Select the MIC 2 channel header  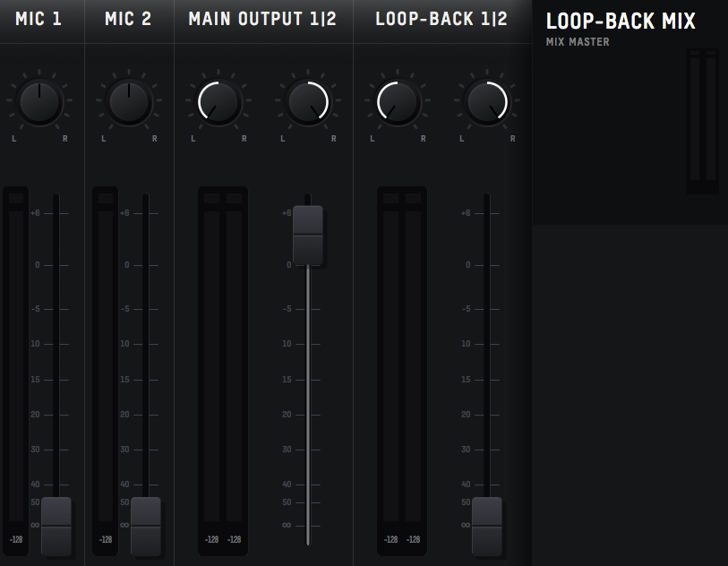(128, 18)
